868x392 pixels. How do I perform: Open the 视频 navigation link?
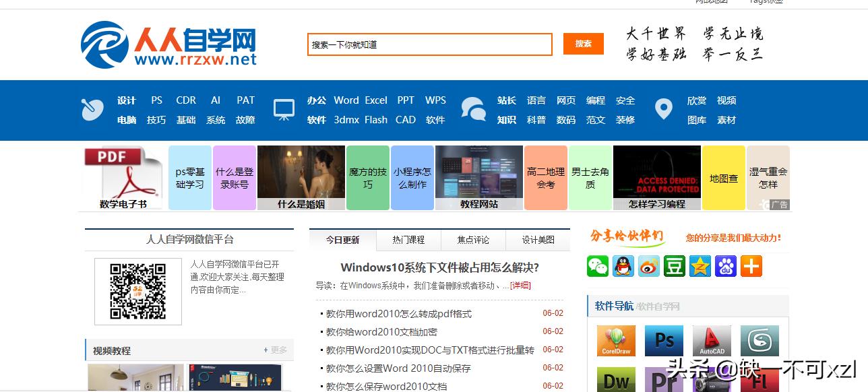point(726,100)
